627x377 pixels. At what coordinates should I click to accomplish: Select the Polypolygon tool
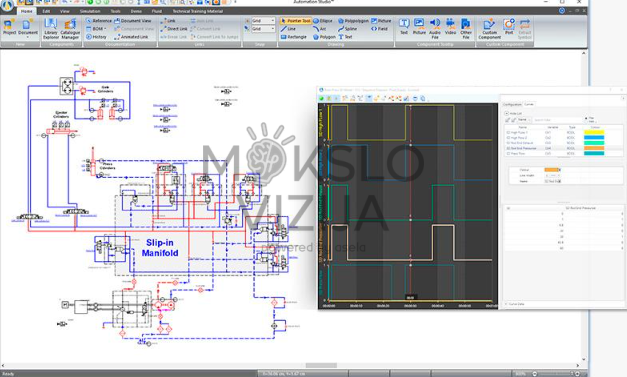[353, 21]
